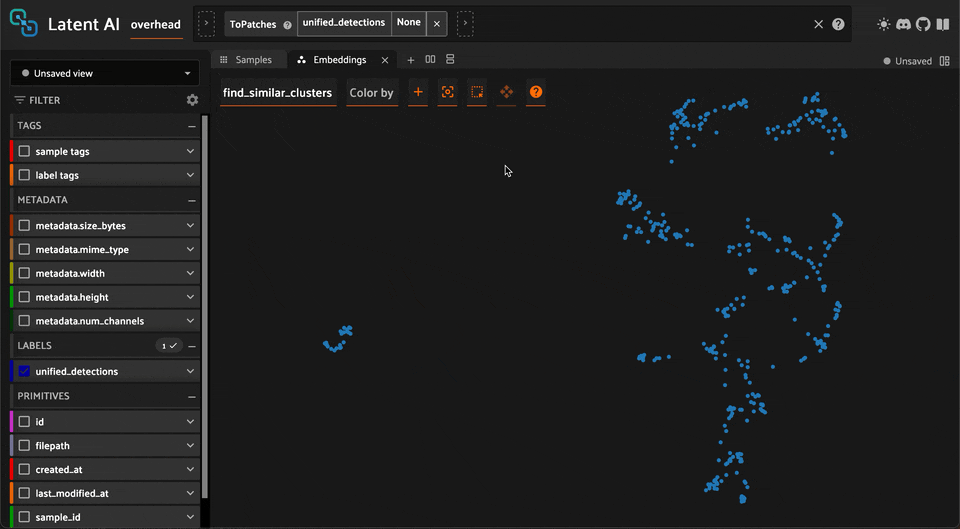This screenshot has width=960, height=529.
Task: Split the panel horizontally
Action: pos(430,60)
